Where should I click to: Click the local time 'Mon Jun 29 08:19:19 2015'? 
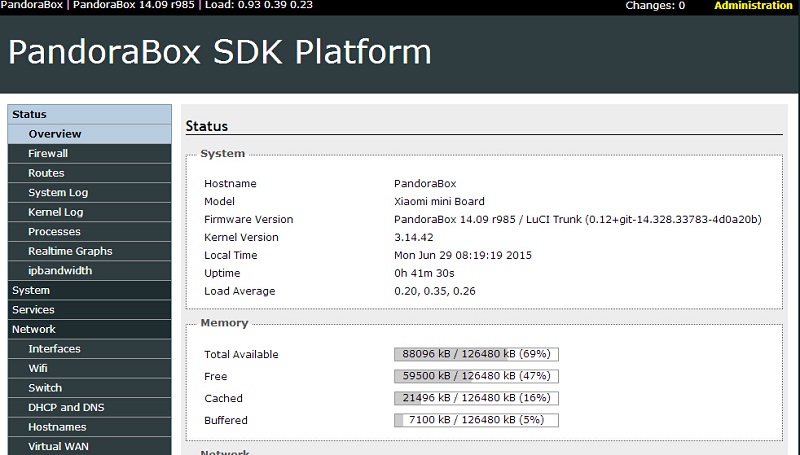(x=463, y=255)
